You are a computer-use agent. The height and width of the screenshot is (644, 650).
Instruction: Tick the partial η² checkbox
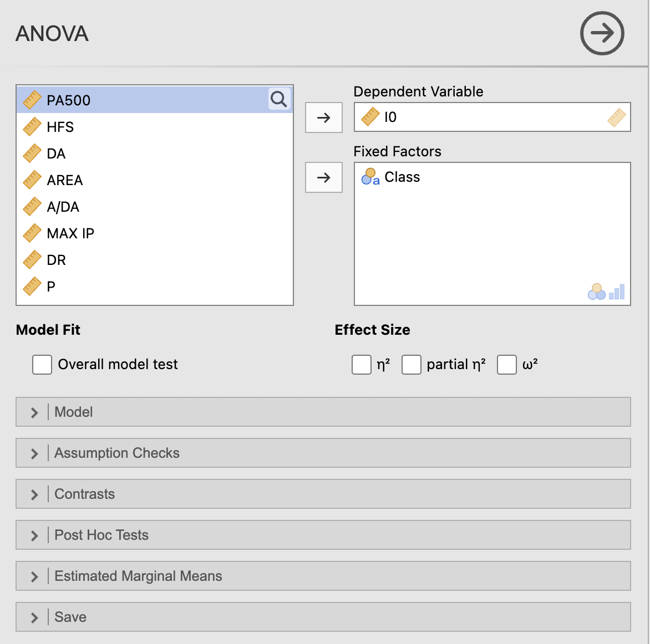[x=411, y=365]
